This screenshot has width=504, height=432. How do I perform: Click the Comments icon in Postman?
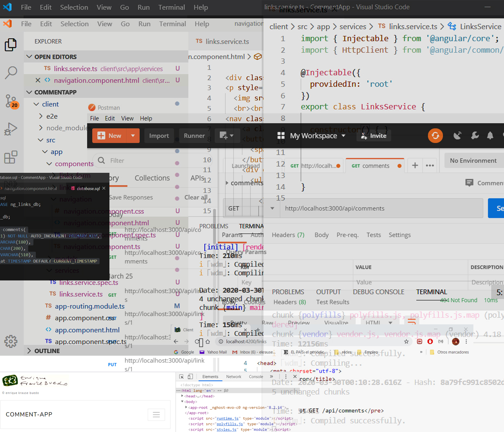(469, 183)
